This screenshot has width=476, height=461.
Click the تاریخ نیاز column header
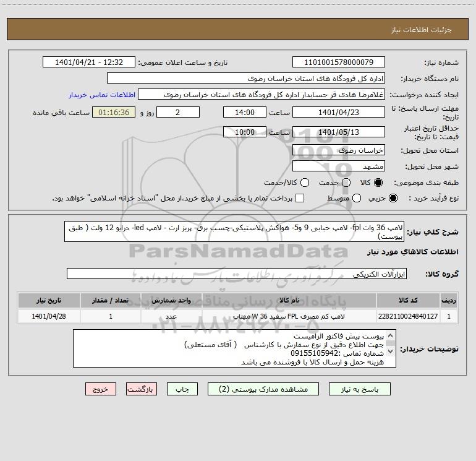tap(49, 300)
